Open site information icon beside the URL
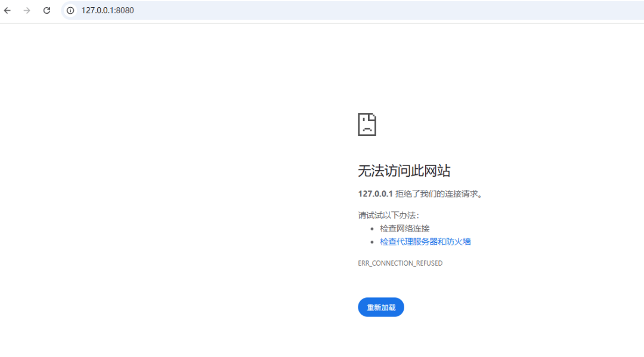 70,10
